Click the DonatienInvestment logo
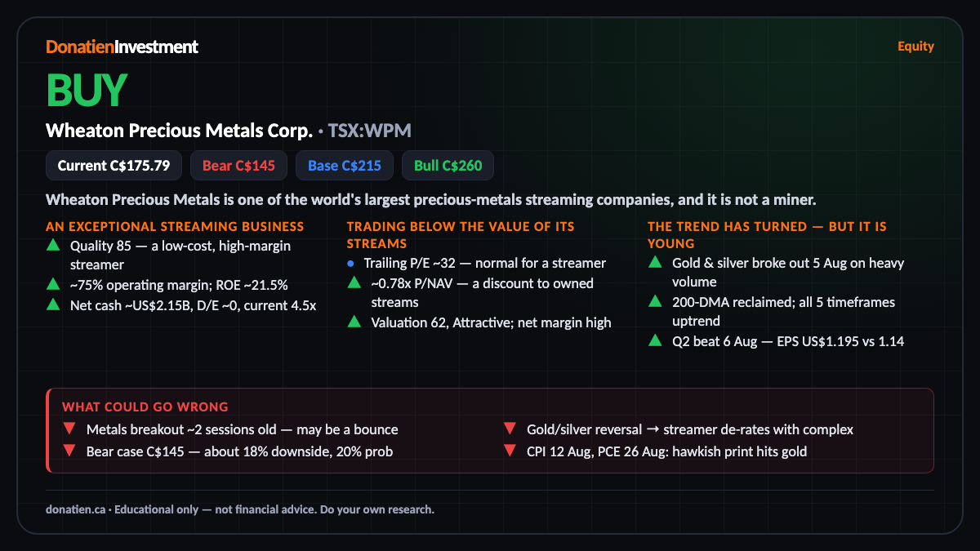 (122, 47)
